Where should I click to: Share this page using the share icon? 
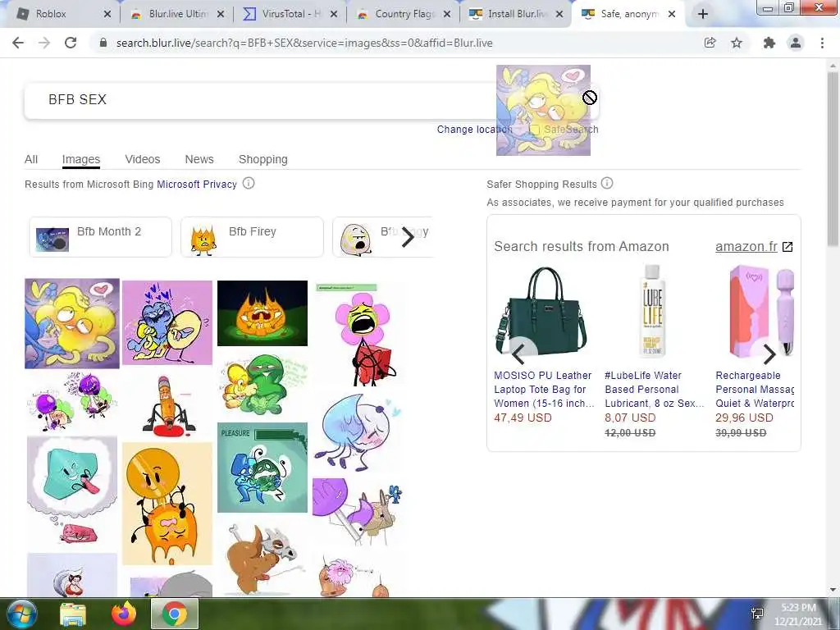tap(710, 43)
